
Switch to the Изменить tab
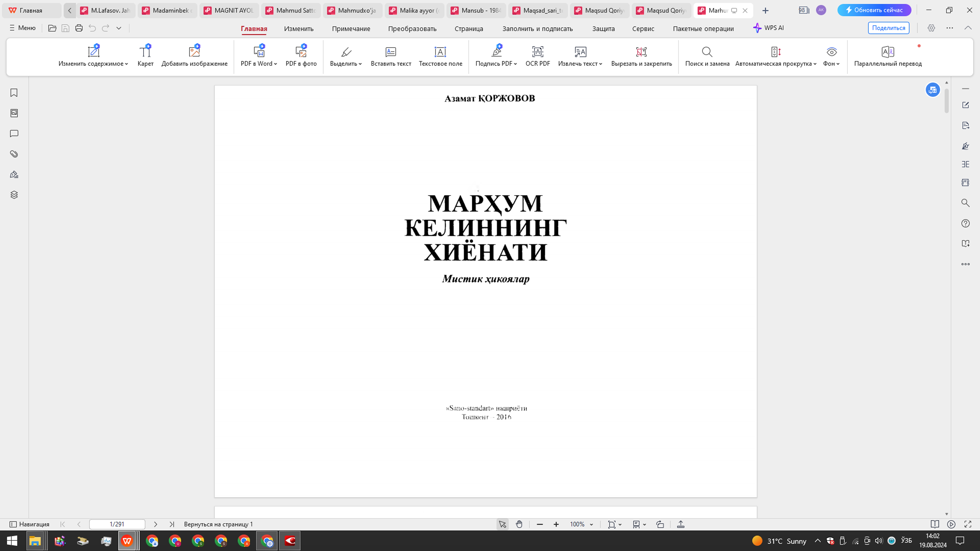tap(299, 29)
